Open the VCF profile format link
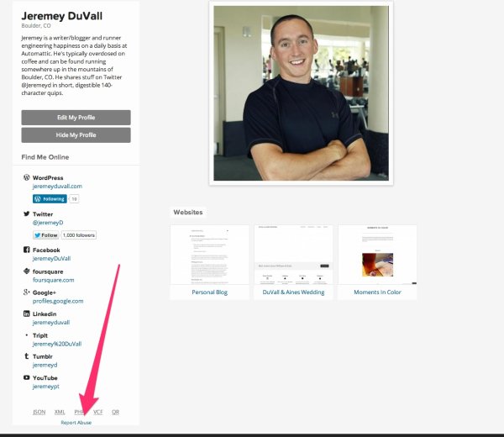The height and width of the screenshot is (437, 504). tap(98, 412)
